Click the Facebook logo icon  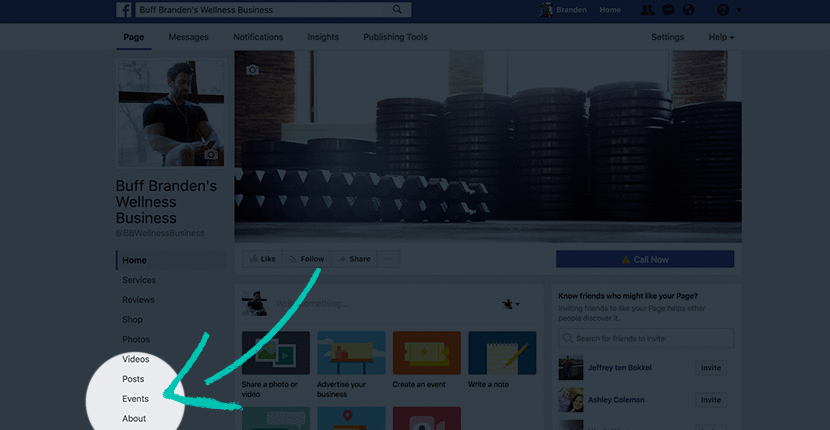click(x=124, y=10)
